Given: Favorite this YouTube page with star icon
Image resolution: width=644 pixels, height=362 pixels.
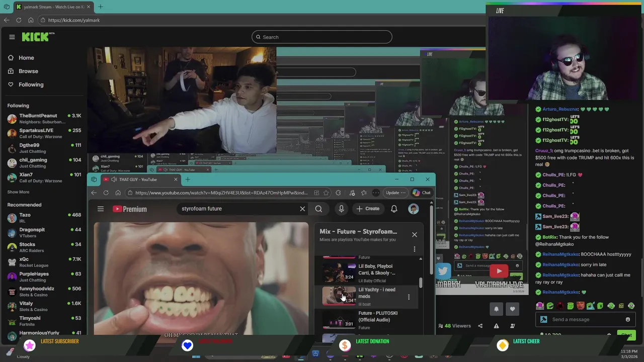Looking at the screenshot, I should pyautogui.click(x=326, y=193).
